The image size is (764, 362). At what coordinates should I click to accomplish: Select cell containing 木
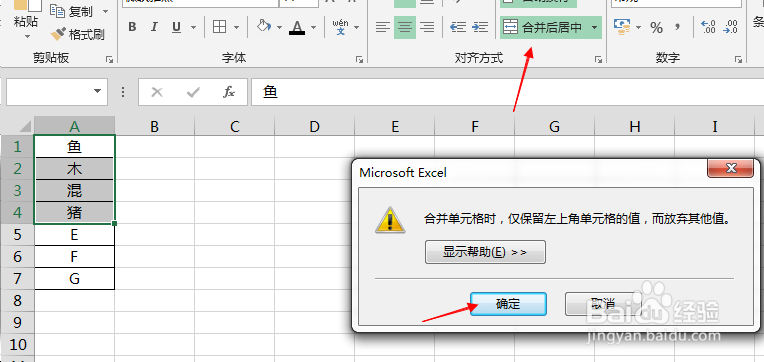pyautogui.click(x=75, y=169)
